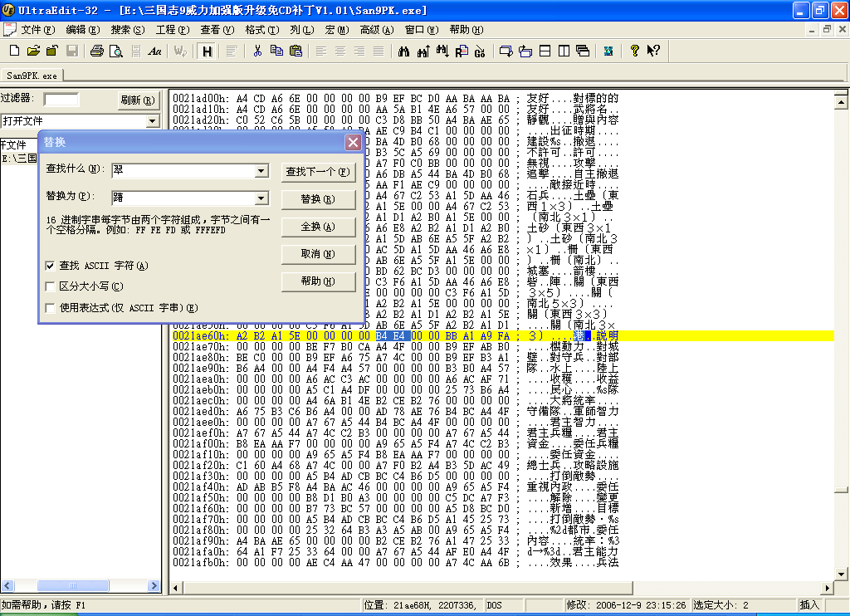
Task: Click the Cut scissors icon
Action: tap(257, 51)
